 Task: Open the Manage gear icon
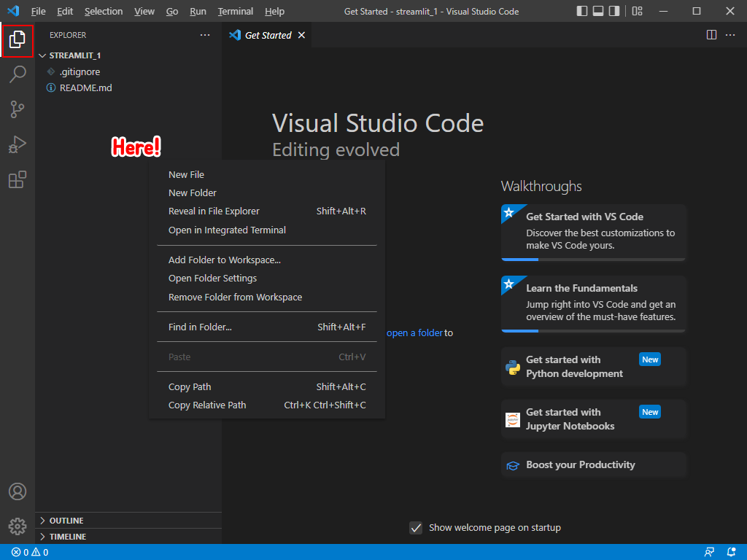coord(18,526)
